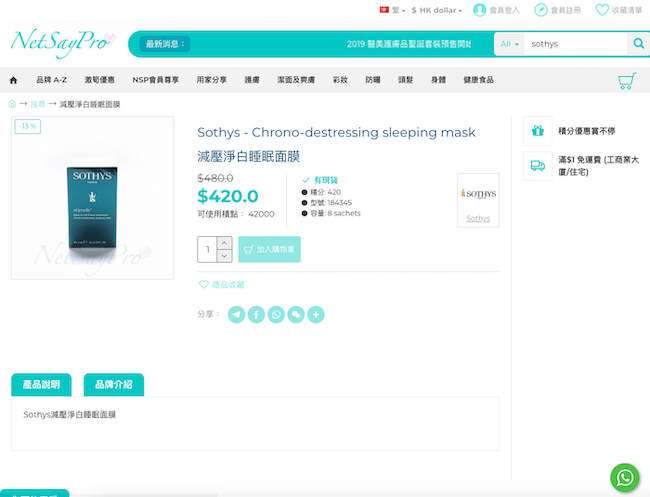
Task: Share via Telegram icon
Action: tap(236, 315)
